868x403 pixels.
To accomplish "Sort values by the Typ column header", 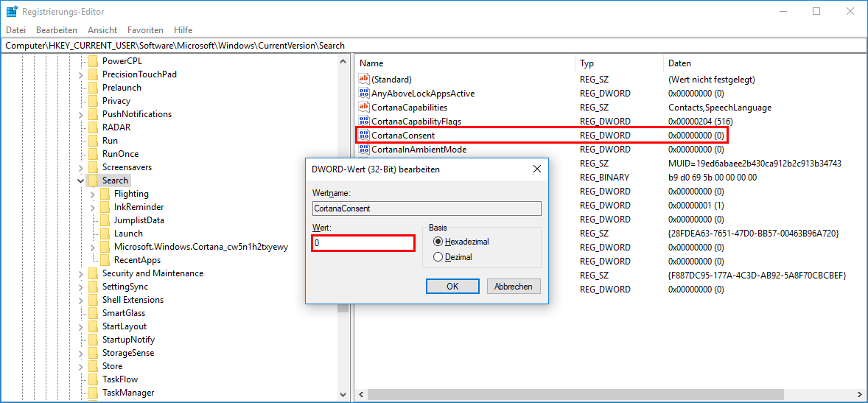I will 619,63.
